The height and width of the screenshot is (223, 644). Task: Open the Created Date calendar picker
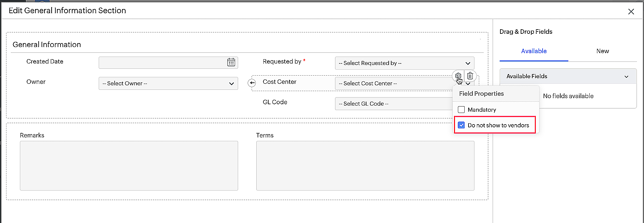pos(231,62)
